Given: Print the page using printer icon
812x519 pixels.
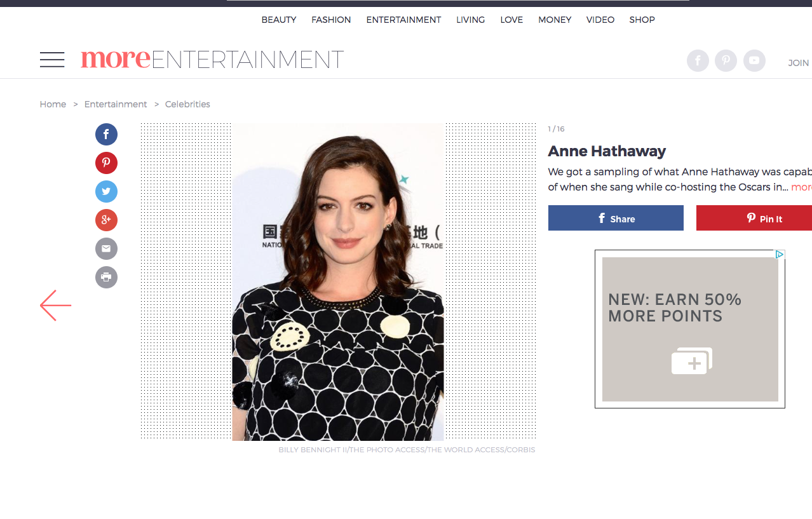Looking at the screenshot, I should coord(106,278).
